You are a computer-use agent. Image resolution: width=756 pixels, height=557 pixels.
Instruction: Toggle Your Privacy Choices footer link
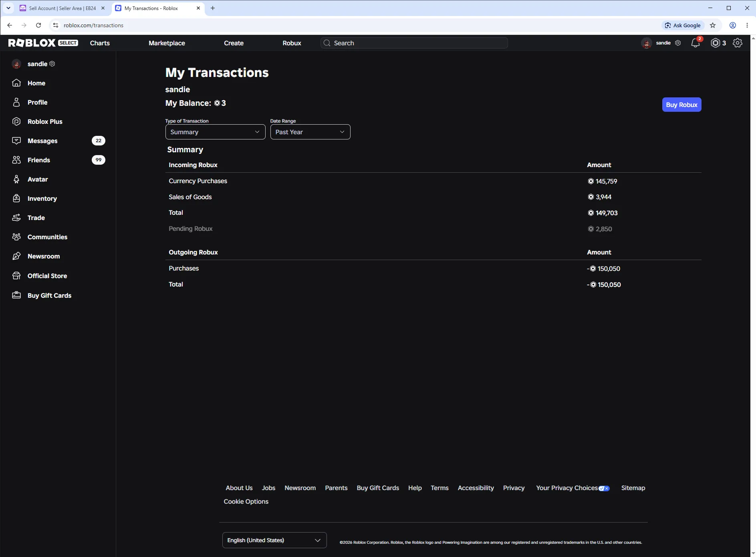(573, 488)
